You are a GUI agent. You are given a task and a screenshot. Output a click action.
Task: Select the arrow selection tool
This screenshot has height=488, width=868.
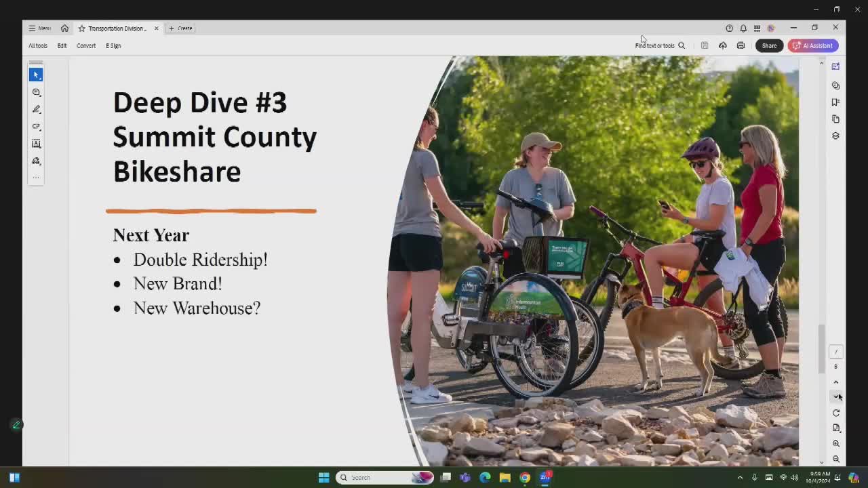click(36, 75)
